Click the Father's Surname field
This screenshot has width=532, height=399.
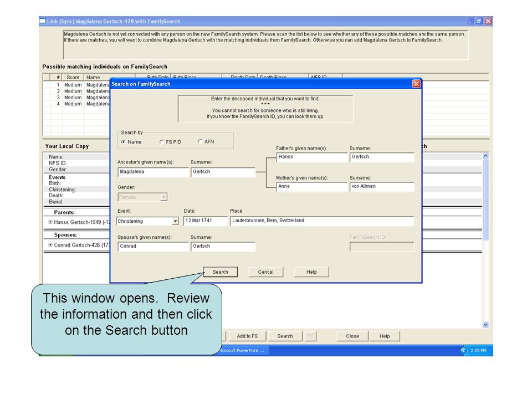(x=382, y=157)
